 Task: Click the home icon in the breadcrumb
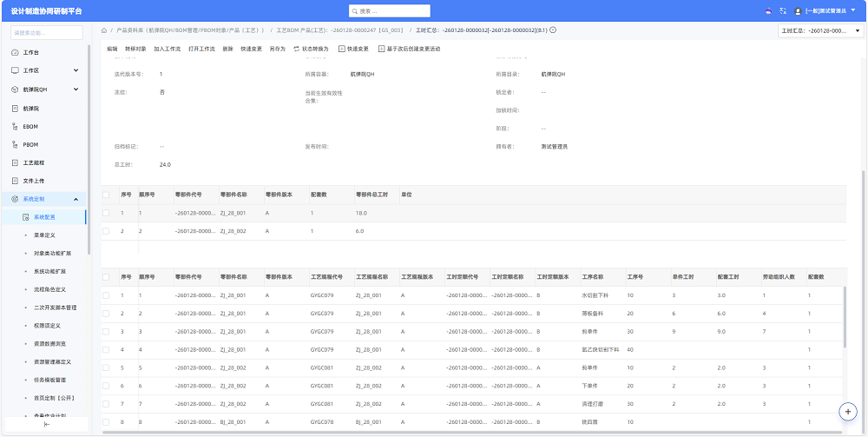point(104,30)
